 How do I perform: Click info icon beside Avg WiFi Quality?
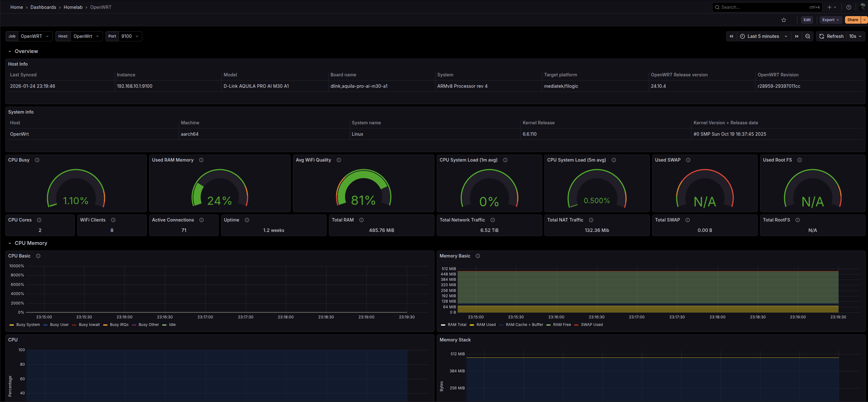tap(339, 160)
